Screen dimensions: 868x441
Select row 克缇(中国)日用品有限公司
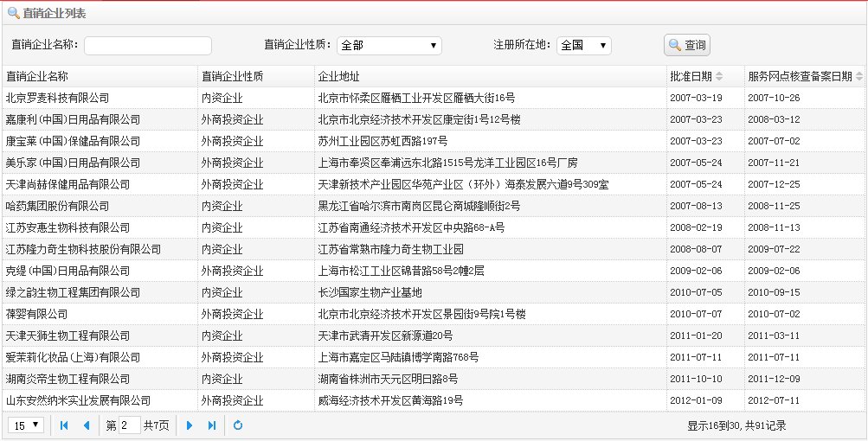pyautogui.click(x=433, y=271)
